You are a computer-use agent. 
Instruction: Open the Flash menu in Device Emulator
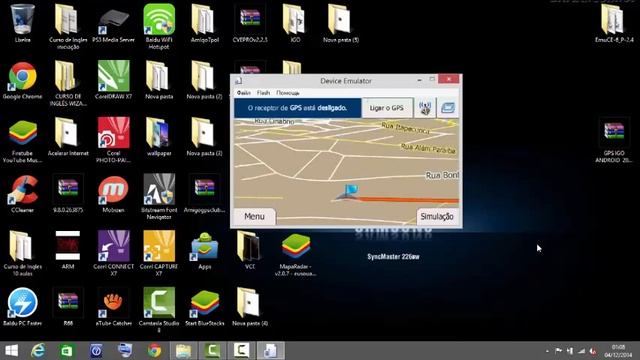coord(263,93)
